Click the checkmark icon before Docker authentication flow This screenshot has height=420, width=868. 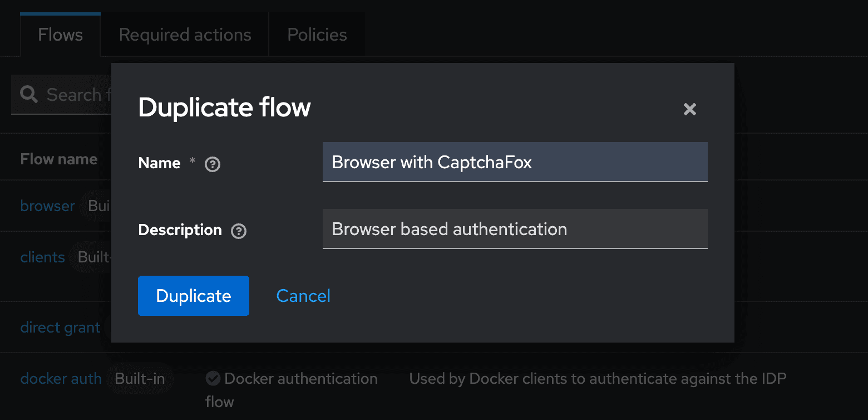[x=213, y=379]
